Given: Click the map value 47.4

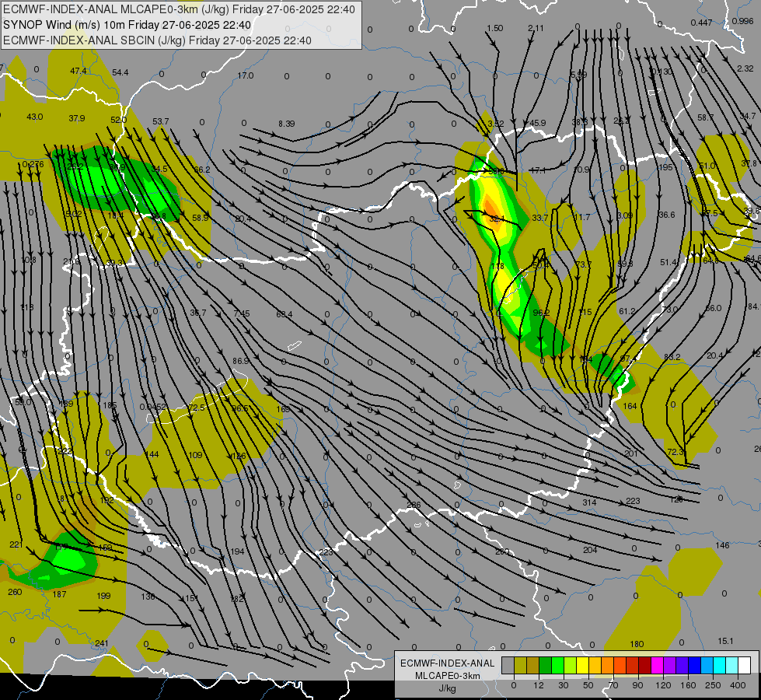Looking at the screenshot, I should [x=79, y=71].
